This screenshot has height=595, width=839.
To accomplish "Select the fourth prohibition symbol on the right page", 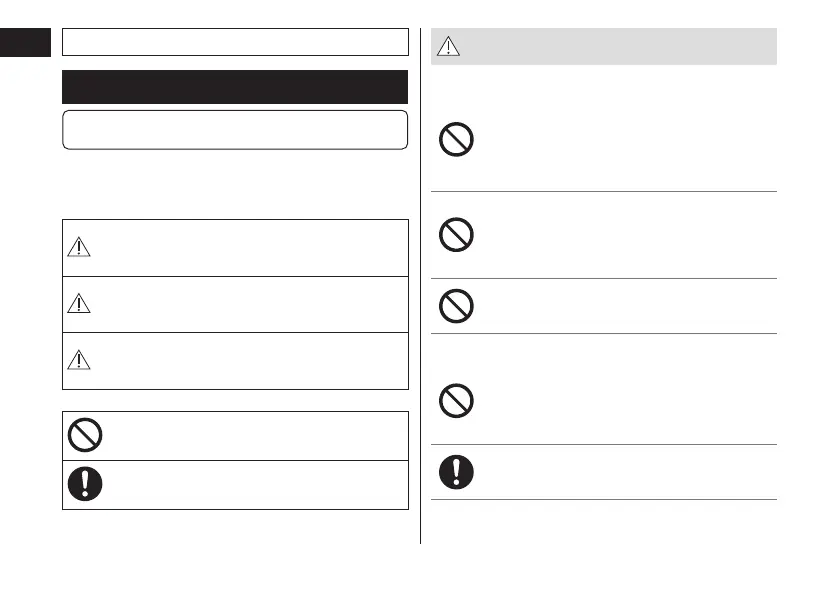I will [x=456, y=401].
